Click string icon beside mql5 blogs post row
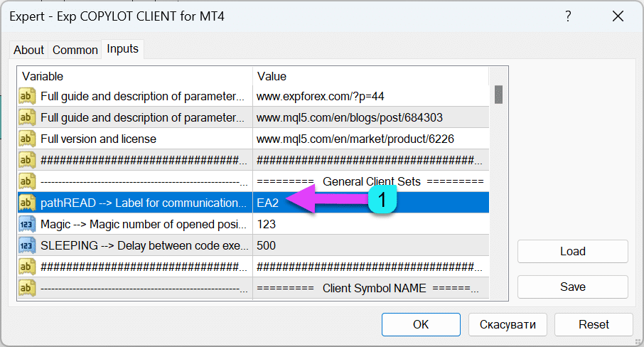 [27, 117]
